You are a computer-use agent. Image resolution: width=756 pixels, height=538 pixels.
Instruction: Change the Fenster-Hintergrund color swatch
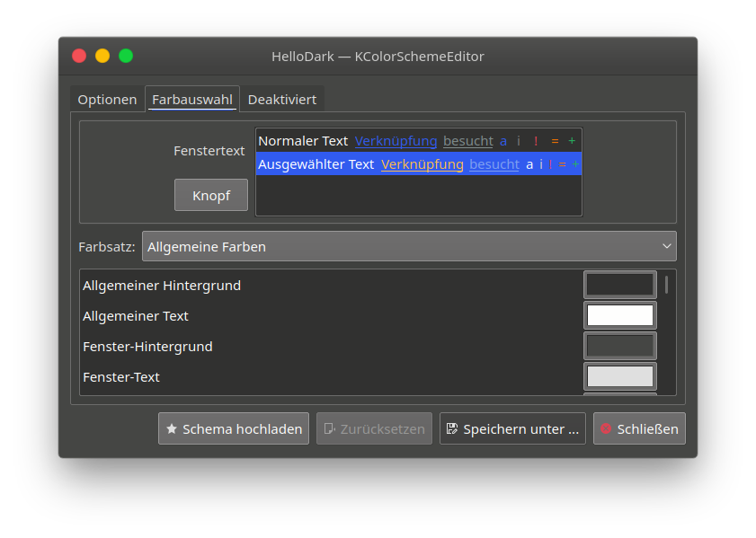pyautogui.click(x=620, y=346)
